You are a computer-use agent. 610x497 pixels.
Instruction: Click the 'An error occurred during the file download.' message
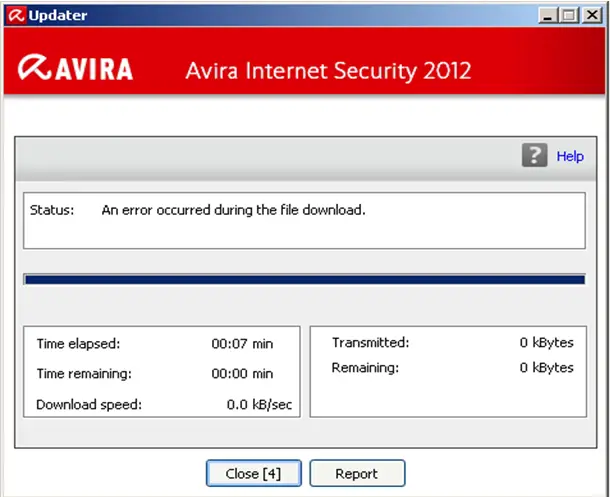[x=233, y=210]
